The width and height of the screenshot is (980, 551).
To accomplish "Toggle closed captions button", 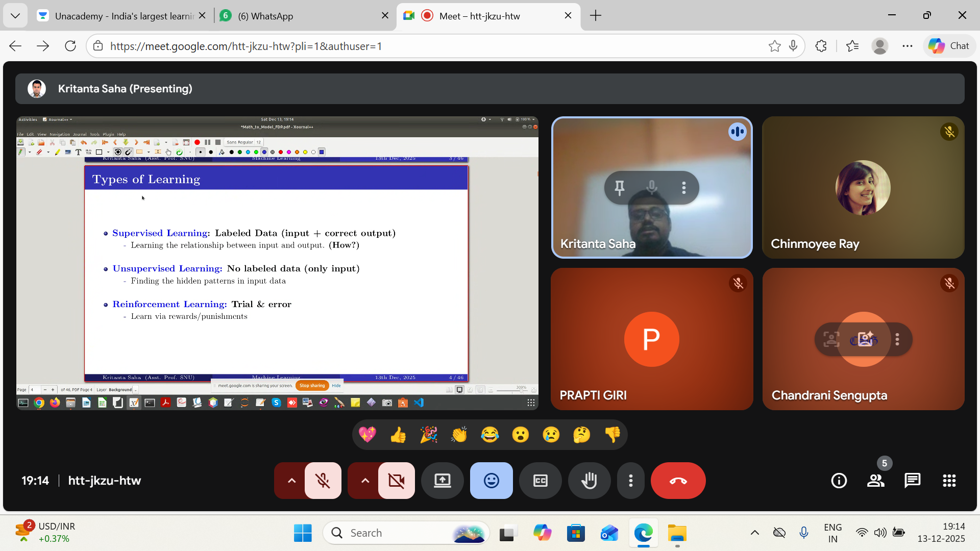I will [x=540, y=481].
